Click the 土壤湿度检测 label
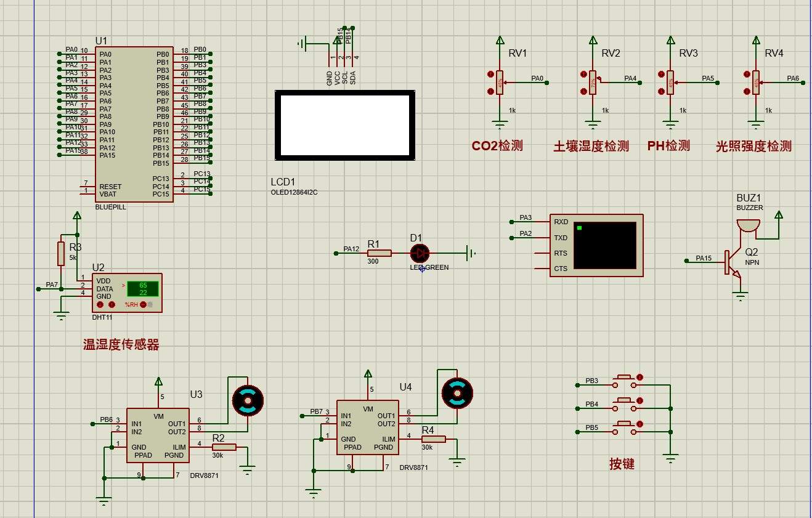This screenshot has height=518, width=812. (591, 147)
